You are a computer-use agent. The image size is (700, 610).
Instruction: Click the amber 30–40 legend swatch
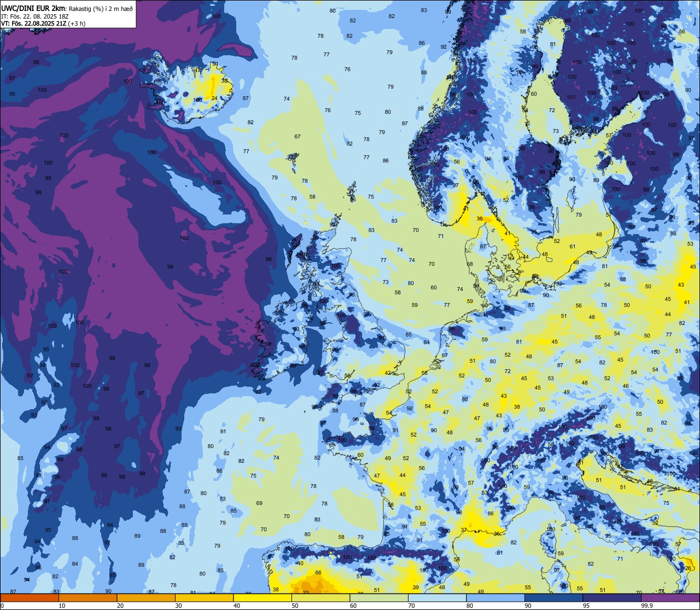[x=204, y=597]
